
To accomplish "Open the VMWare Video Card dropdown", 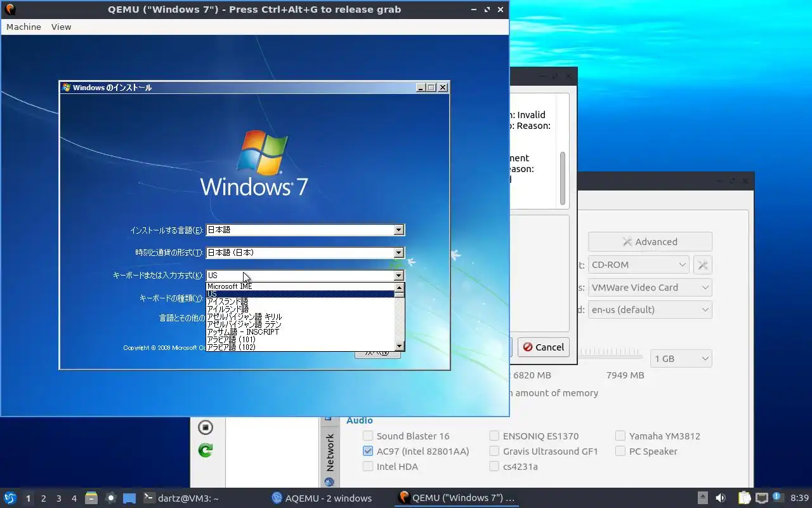I will click(650, 288).
